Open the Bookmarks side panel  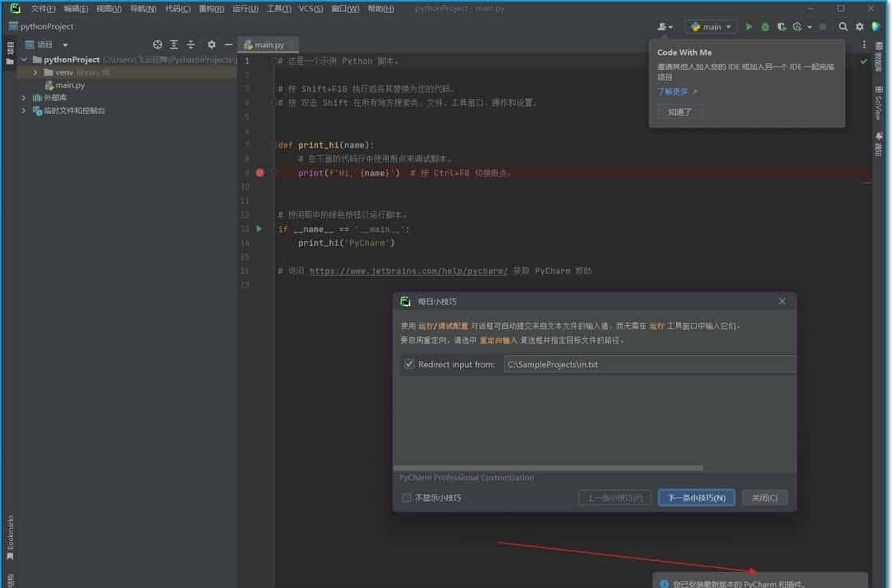coord(10,537)
